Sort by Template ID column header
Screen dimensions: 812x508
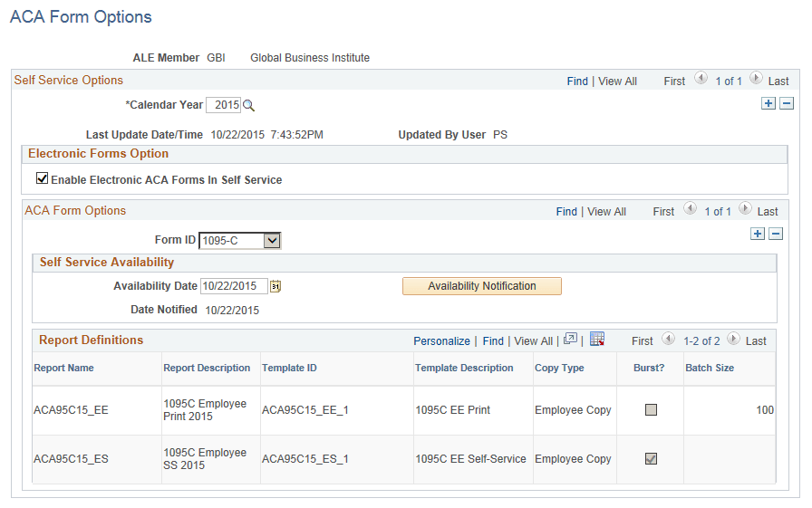pyautogui.click(x=289, y=368)
